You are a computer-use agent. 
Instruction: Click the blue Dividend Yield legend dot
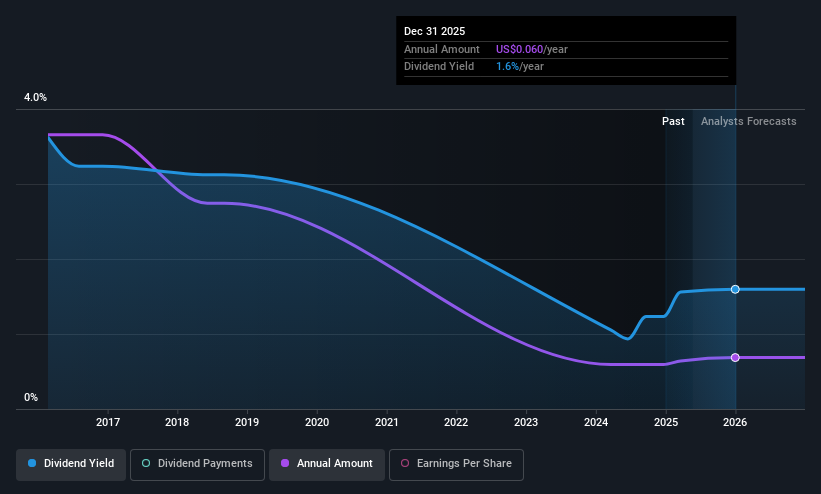(x=32, y=463)
